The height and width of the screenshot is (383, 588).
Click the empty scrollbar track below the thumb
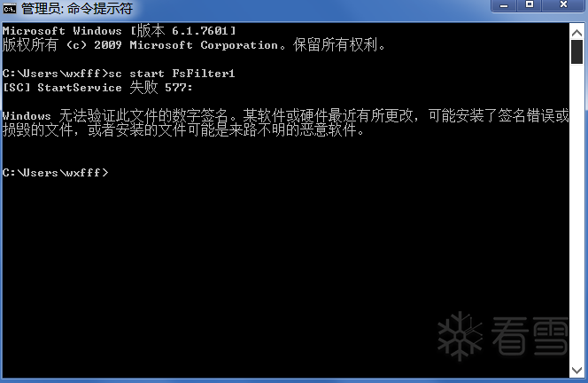pyautogui.click(x=576, y=214)
